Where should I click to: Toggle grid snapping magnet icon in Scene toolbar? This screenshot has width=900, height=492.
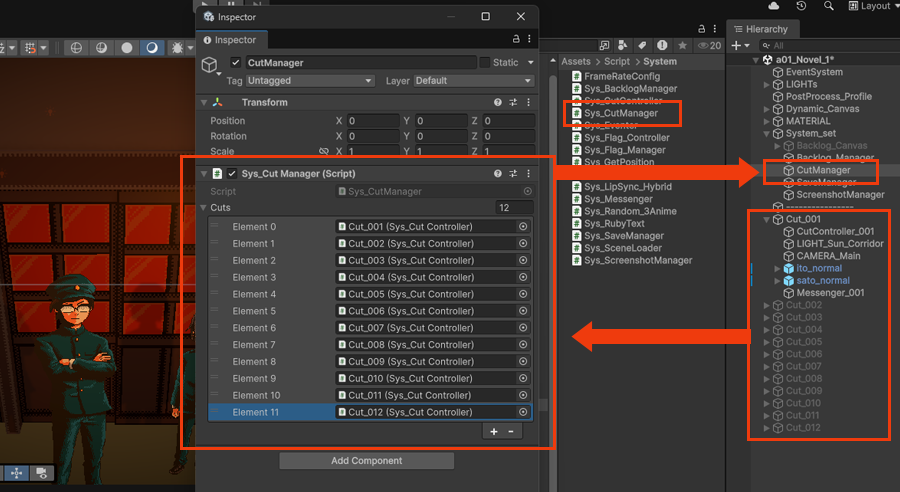coord(33,47)
